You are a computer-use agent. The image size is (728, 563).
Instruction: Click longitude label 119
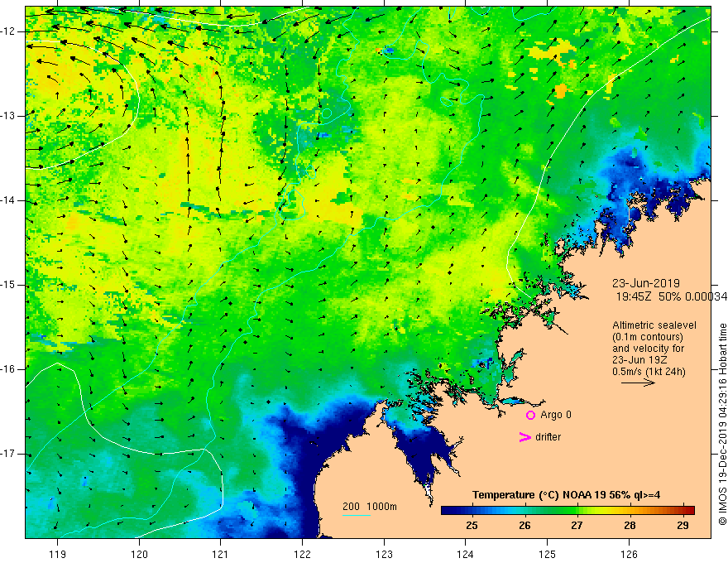(x=58, y=554)
